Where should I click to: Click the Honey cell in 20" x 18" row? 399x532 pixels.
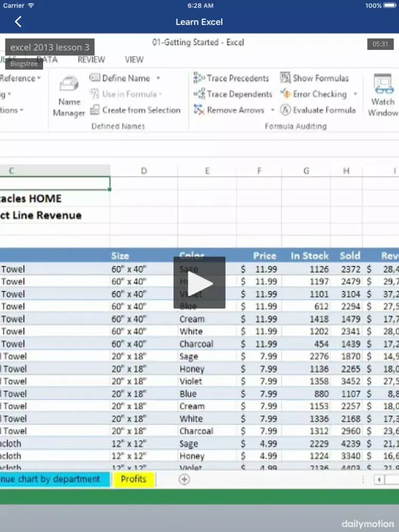coord(192,369)
